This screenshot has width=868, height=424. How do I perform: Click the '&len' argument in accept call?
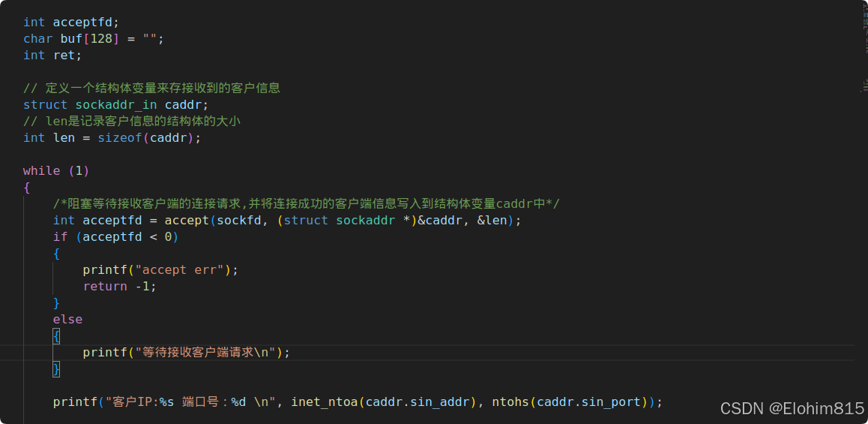click(492, 221)
